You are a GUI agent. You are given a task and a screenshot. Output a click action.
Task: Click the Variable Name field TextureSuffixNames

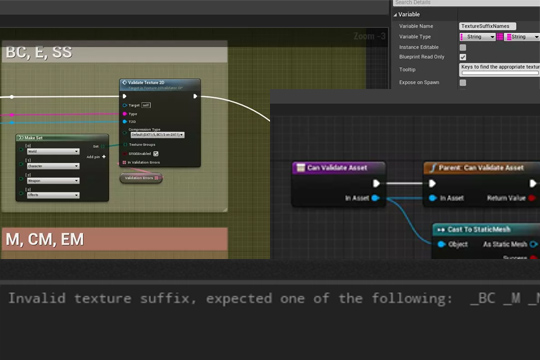pos(487,26)
